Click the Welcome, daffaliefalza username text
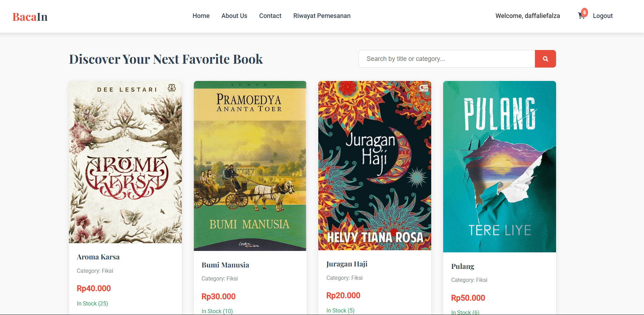The width and height of the screenshot is (644, 315). click(528, 16)
